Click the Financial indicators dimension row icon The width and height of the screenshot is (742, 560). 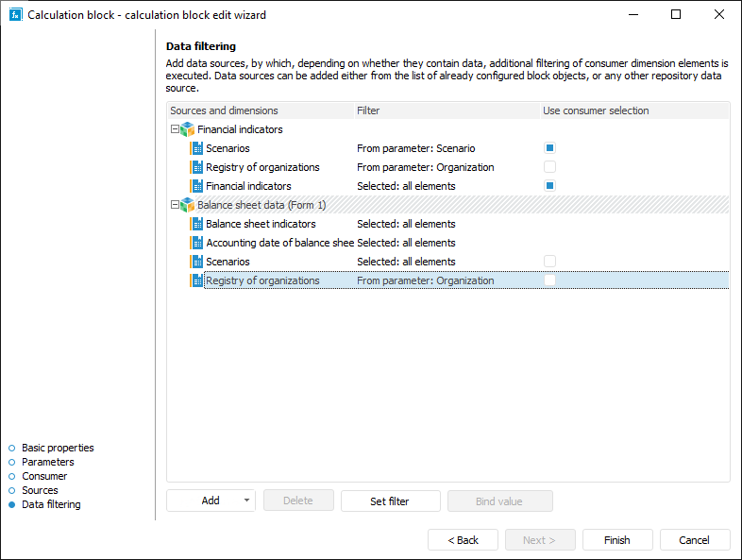[196, 186]
